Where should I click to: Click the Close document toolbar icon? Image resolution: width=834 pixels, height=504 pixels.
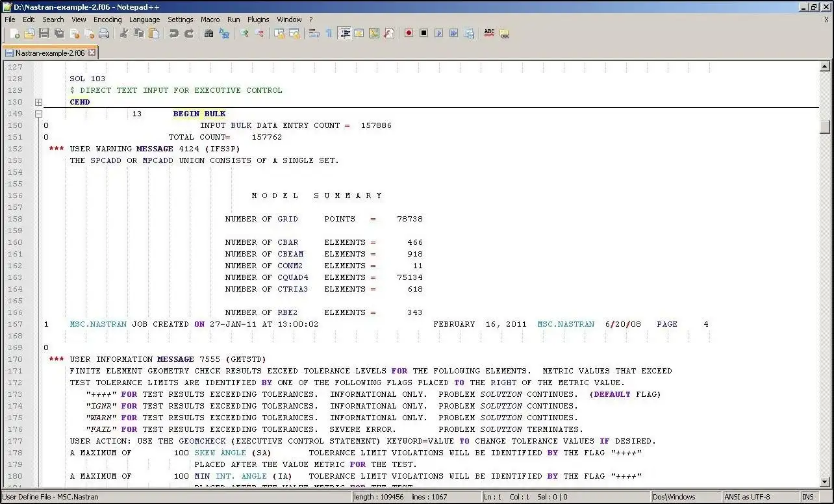click(74, 33)
